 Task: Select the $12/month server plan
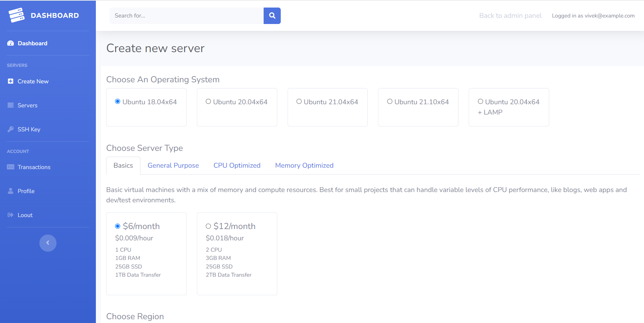tap(208, 226)
